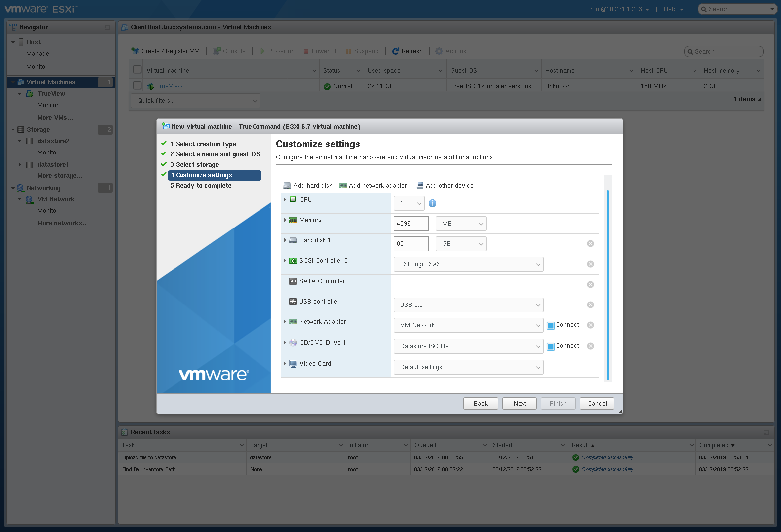This screenshot has width=781, height=532.
Task: Check the select-all virtual machines checkbox
Action: click(137, 70)
